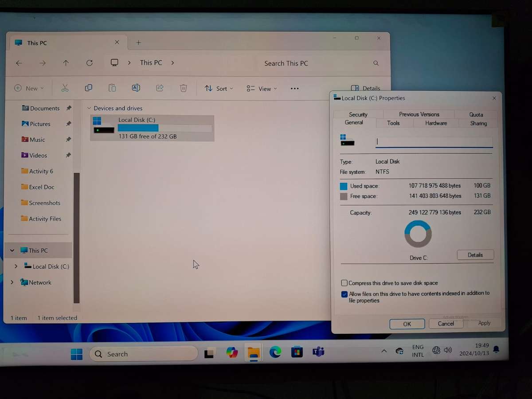Enable Compress this drive checkbox

click(344, 283)
